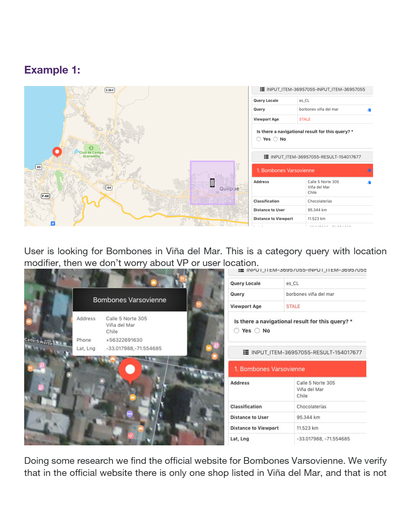The height and width of the screenshot is (532, 411).
Task: Click 'Chocolaterías' classification in the lower panel
Action: tap(312, 406)
